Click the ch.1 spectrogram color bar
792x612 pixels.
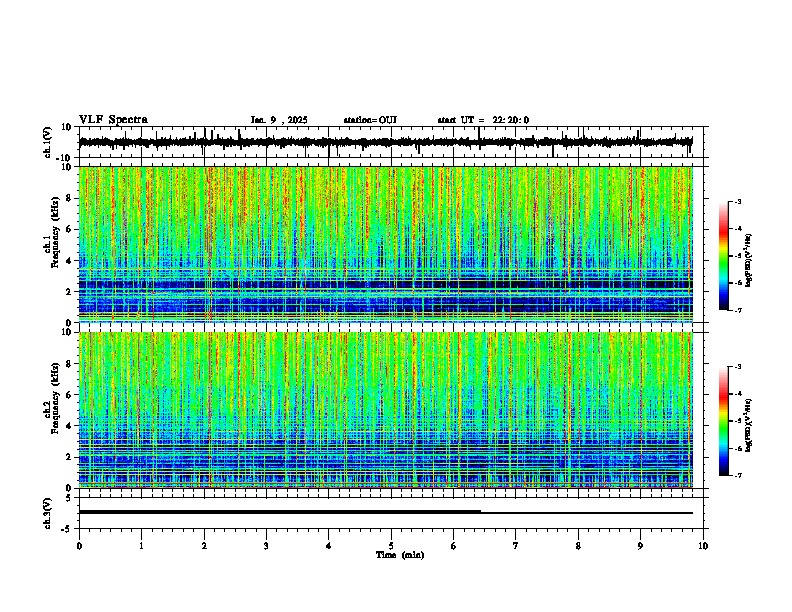coord(724,256)
